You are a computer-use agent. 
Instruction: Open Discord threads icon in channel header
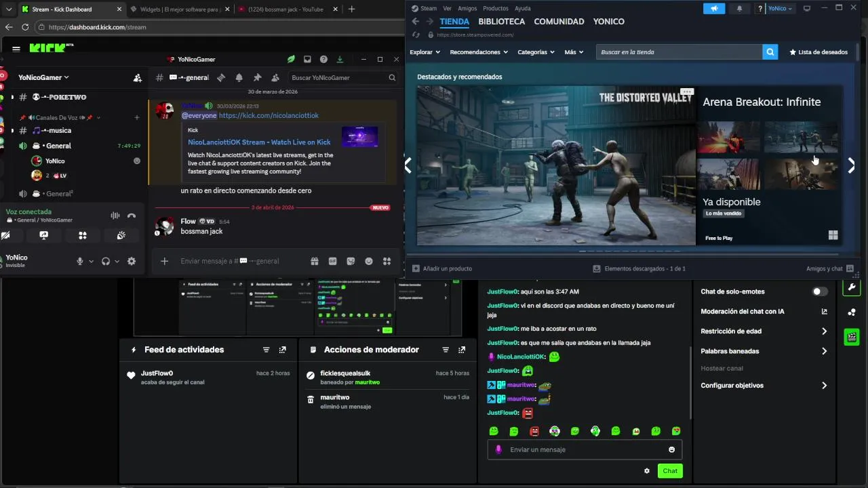[x=221, y=77]
